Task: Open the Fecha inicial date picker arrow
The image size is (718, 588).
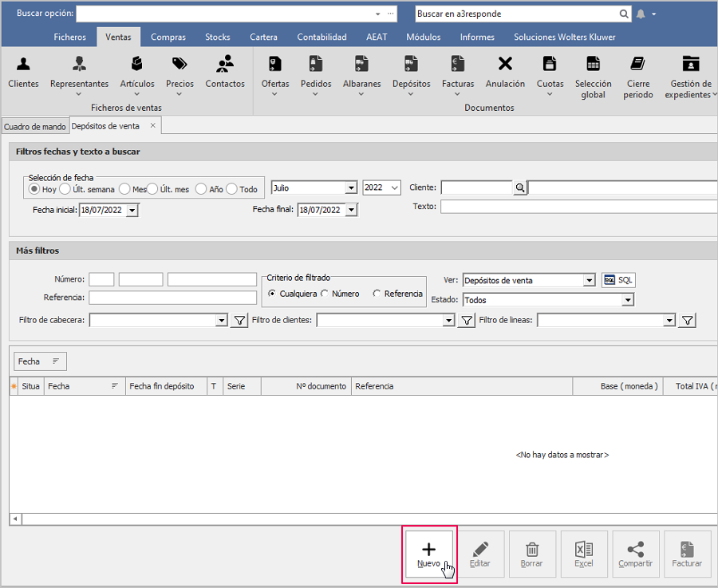Action: tap(132, 211)
